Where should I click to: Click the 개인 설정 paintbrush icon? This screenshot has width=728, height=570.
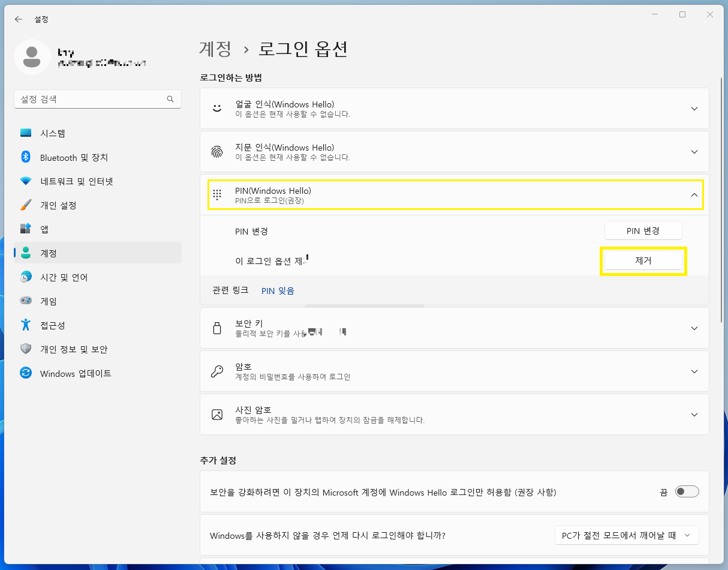(x=25, y=205)
